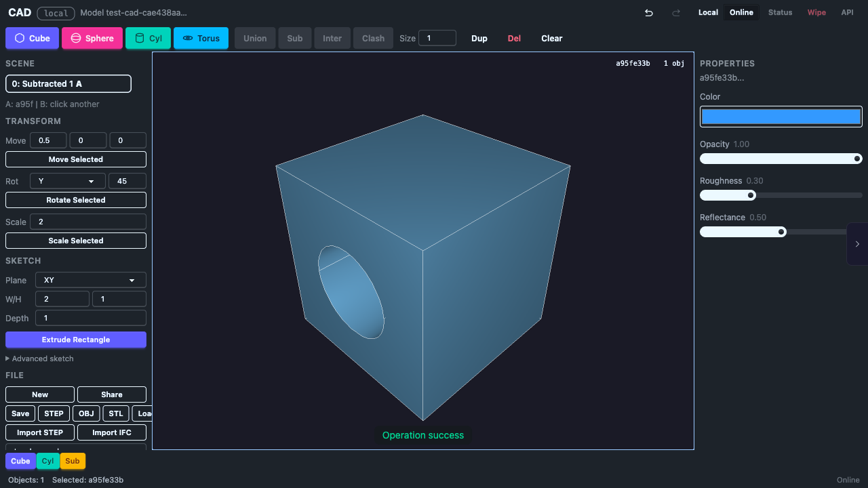Click the Redo arrow in the top bar
Screen dimensions: 868x488
675,12
